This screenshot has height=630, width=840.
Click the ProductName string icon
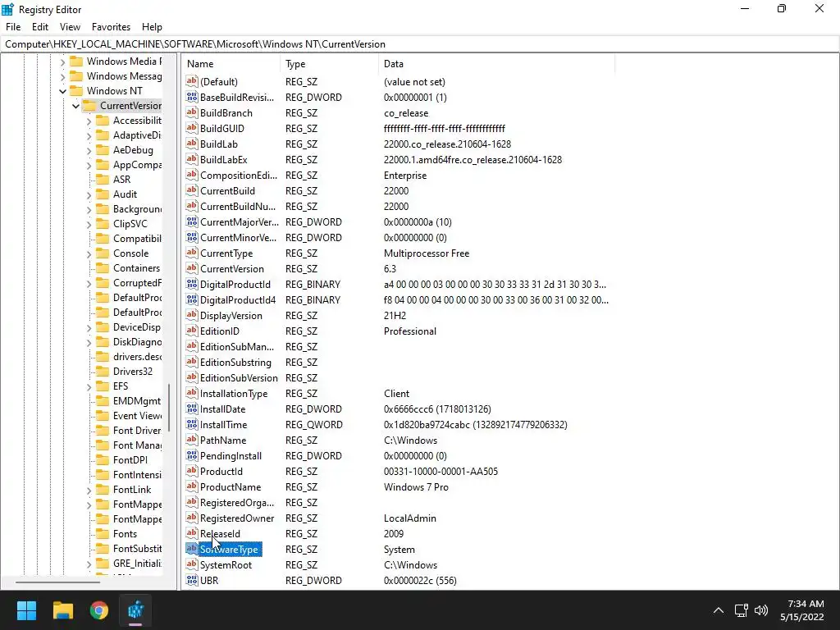tap(192, 486)
